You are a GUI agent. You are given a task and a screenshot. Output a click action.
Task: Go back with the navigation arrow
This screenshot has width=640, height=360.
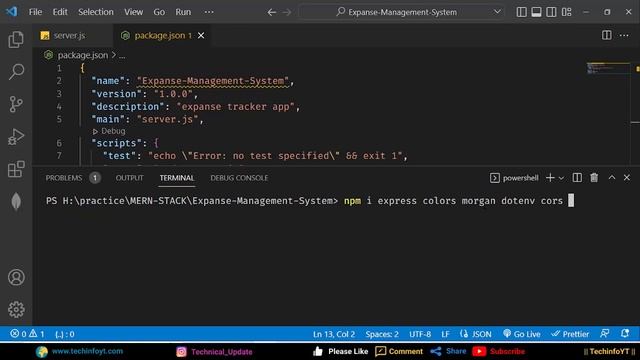pos(271,12)
